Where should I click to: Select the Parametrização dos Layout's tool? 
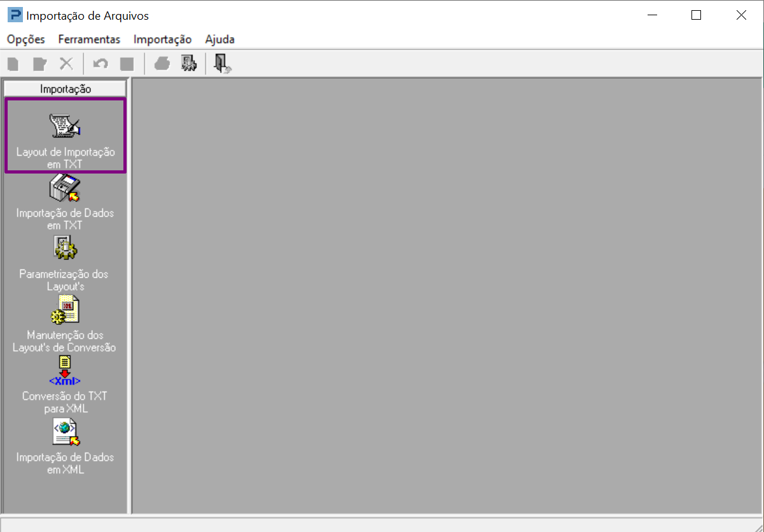64,264
